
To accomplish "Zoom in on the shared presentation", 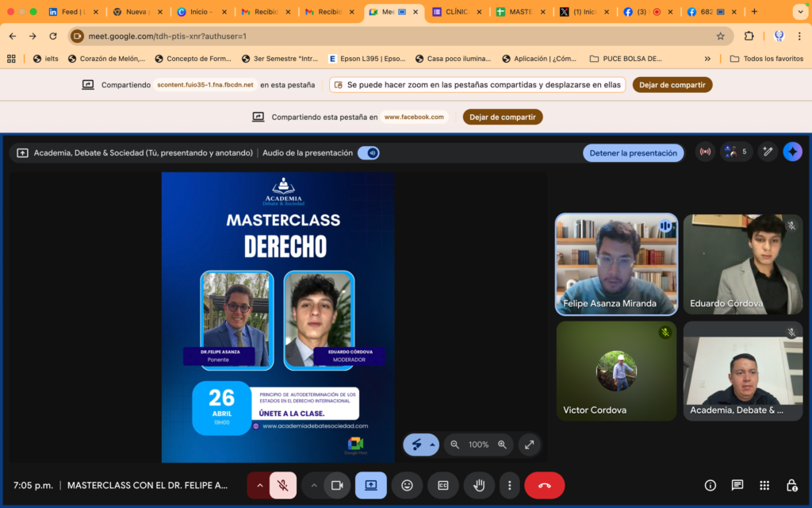I will 502,444.
